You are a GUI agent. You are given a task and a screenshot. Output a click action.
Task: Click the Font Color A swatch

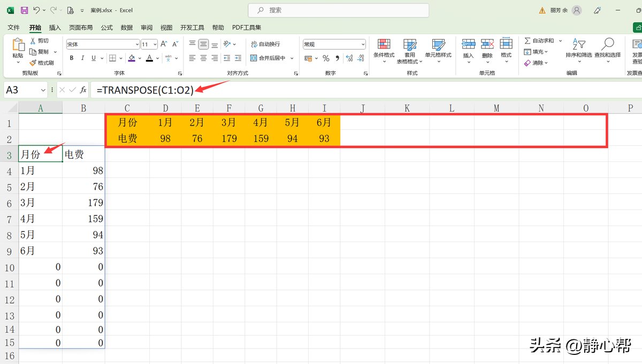tap(150, 58)
